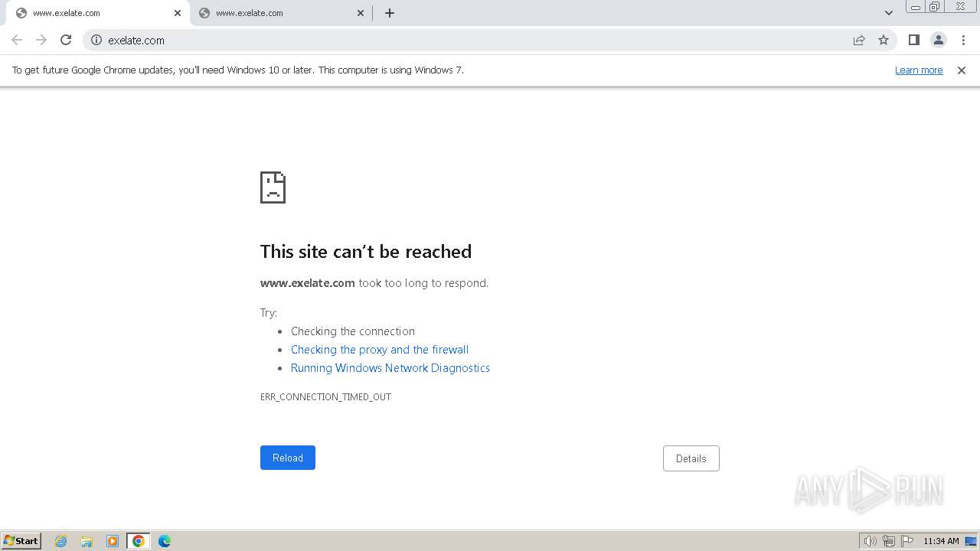Share this page icon in address bar
This screenshot has height=551, width=980.
click(859, 40)
